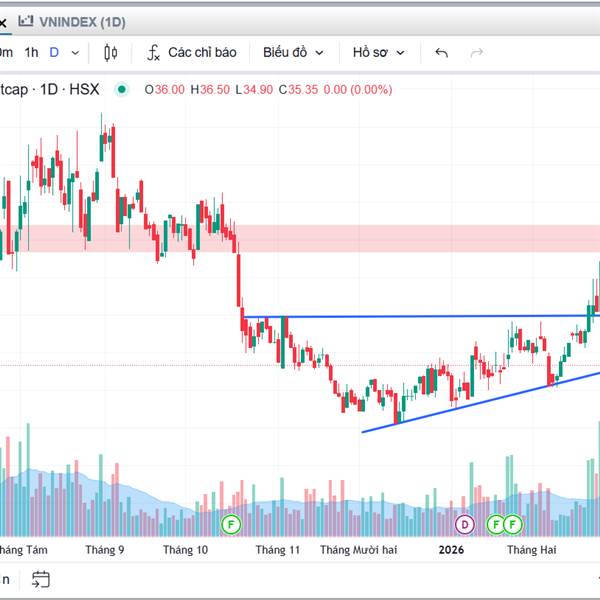Click the undo arrow icon
The height and width of the screenshot is (600, 600).
442,52
